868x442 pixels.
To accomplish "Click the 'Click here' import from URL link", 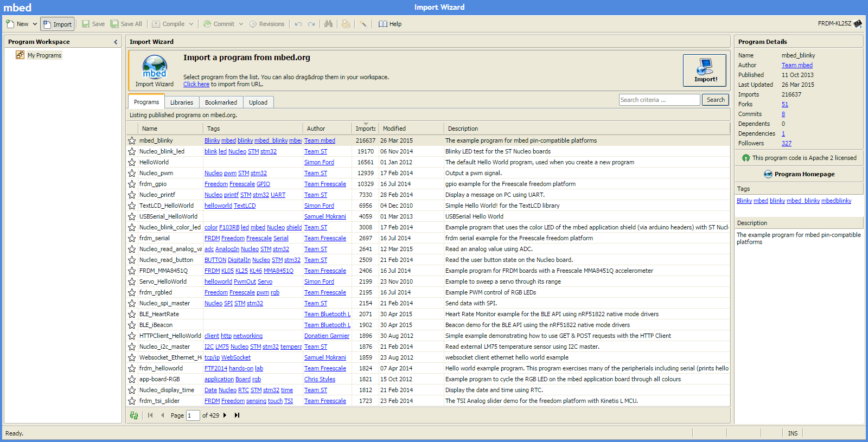I will (x=196, y=84).
